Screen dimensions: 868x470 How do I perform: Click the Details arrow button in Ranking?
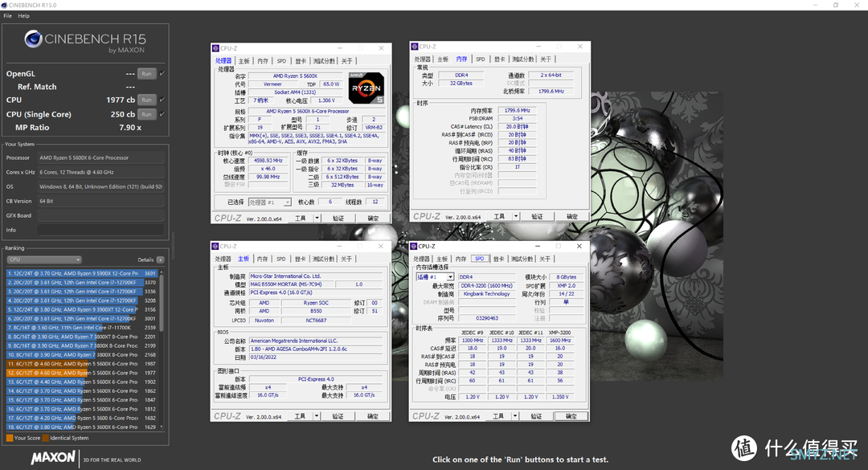click(161, 260)
